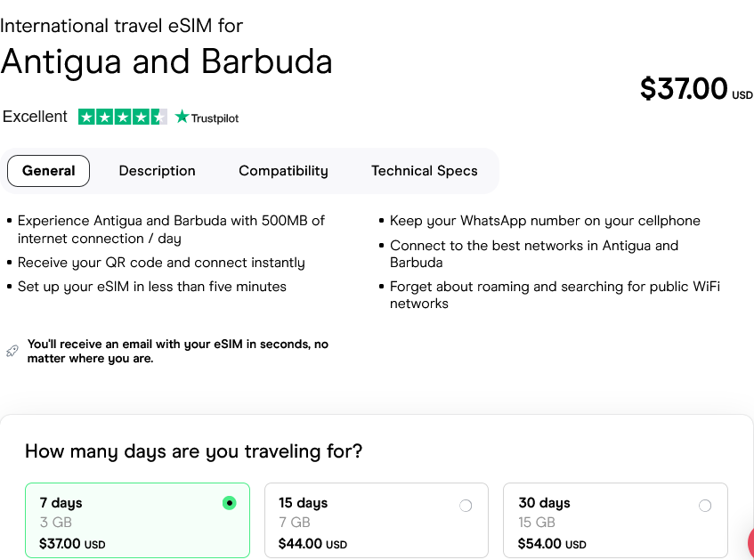The width and height of the screenshot is (754, 560).
Task: Switch to the Compatibility tab
Action: pos(283,171)
